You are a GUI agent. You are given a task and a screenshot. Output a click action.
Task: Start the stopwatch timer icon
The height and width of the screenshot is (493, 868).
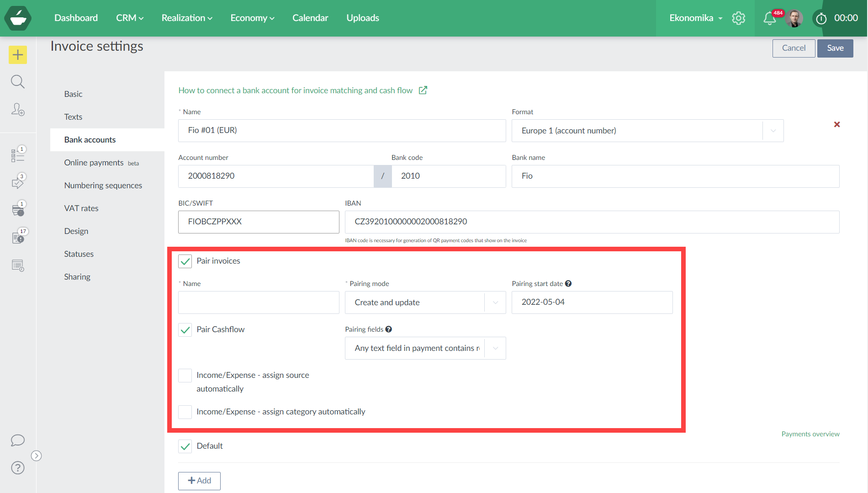(821, 18)
